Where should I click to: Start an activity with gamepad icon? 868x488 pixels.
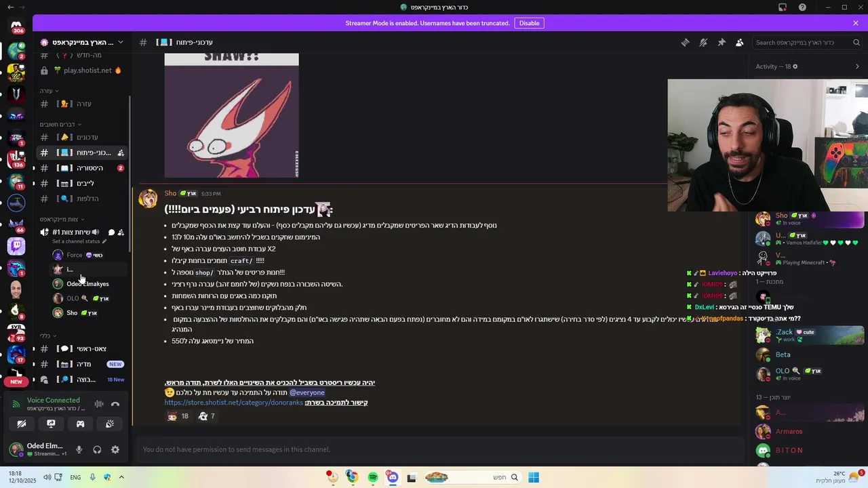(80, 424)
